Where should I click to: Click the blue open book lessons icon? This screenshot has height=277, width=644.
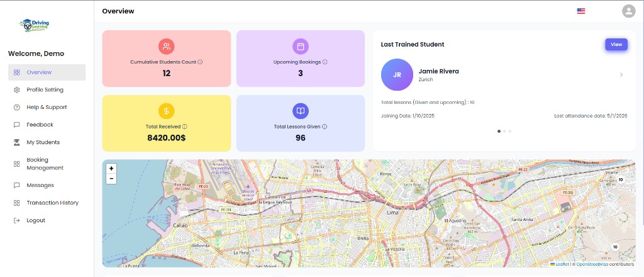coord(301,111)
